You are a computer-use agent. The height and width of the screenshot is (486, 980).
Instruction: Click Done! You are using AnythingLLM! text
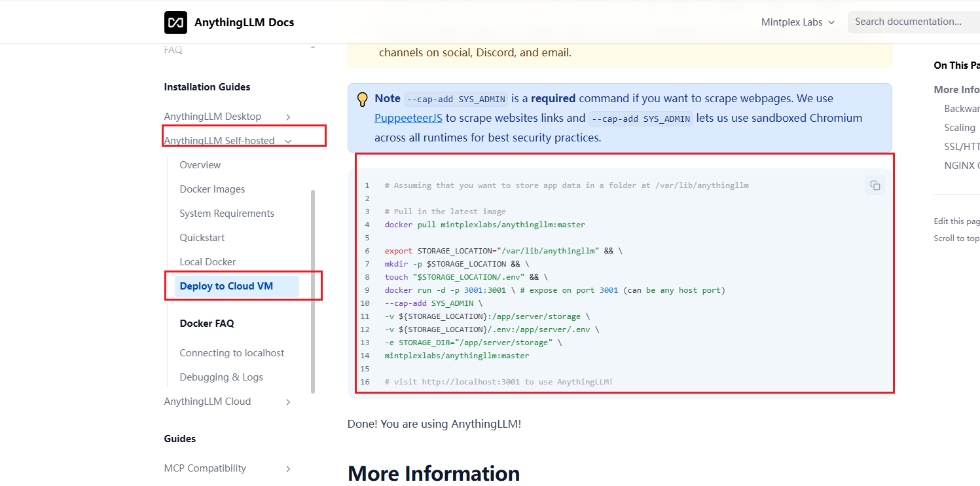click(434, 424)
